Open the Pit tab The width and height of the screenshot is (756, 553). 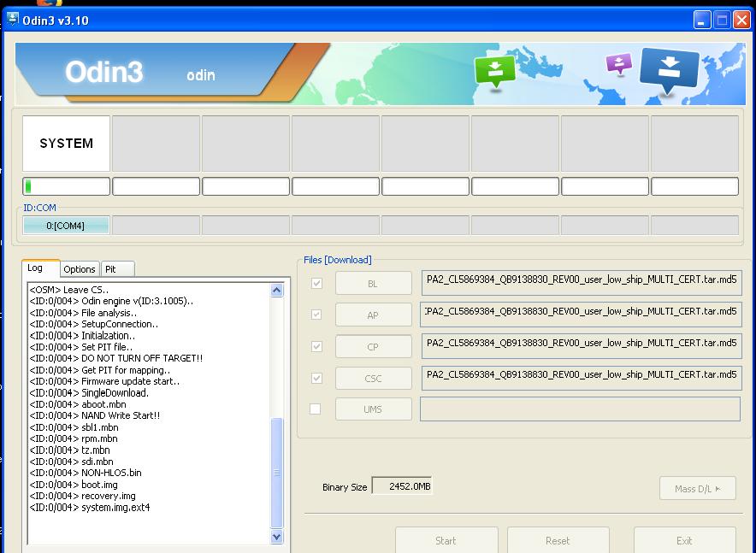117,269
